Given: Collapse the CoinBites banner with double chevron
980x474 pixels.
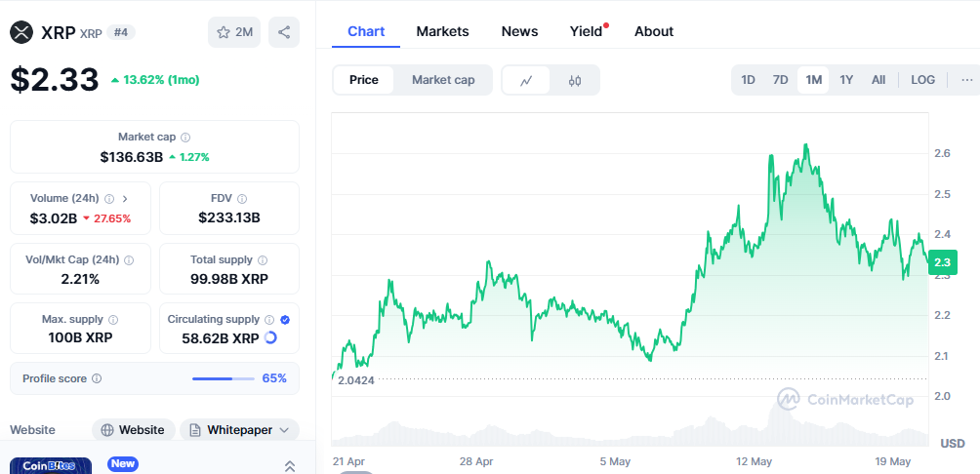Looking at the screenshot, I should 289,465.
